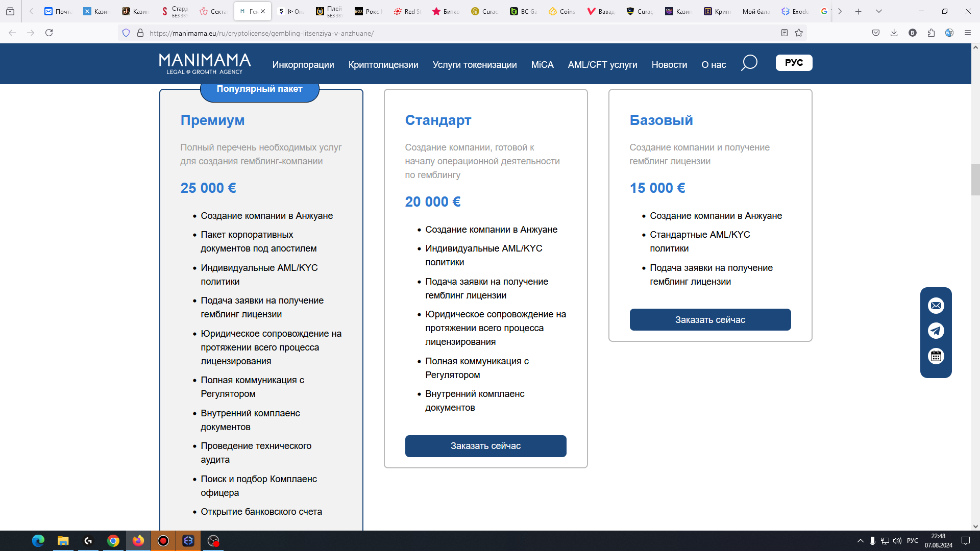Click the calendar booking icon in floating sidebar
The width and height of the screenshot is (980, 551).
click(936, 356)
